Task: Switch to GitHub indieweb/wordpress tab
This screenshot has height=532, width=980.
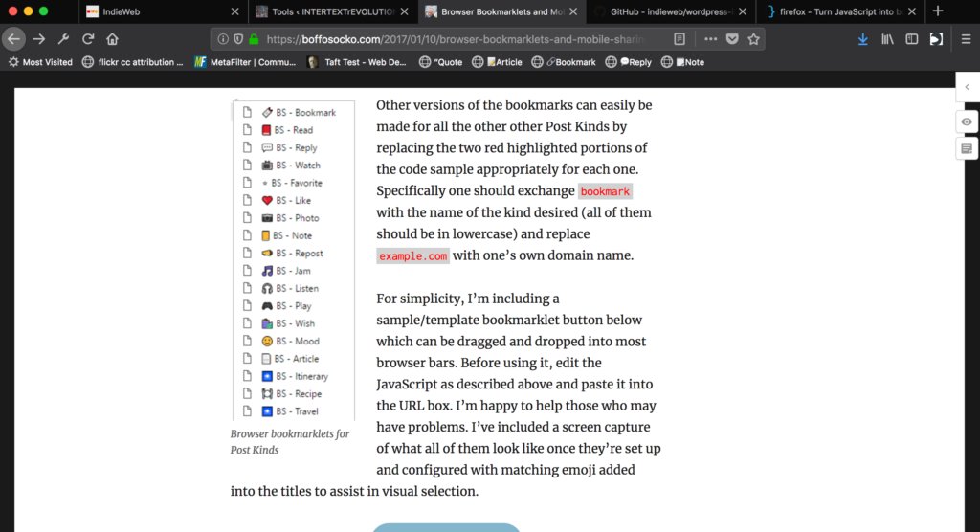Action: [x=670, y=11]
